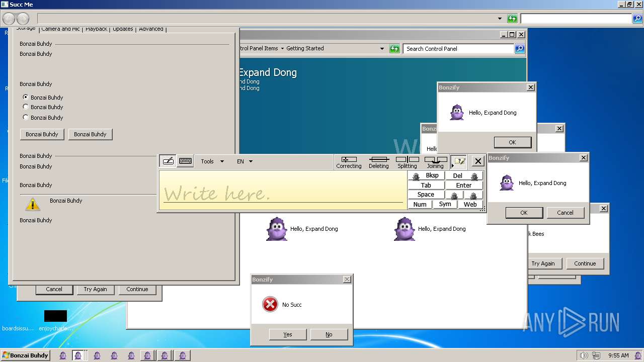Expand the Control Panel address dropdown arrow
Viewport: 644px width, 362px height.
tap(382, 49)
